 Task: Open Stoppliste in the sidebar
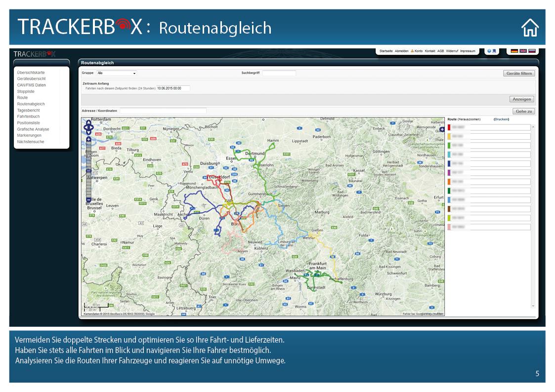coord(26,91)
